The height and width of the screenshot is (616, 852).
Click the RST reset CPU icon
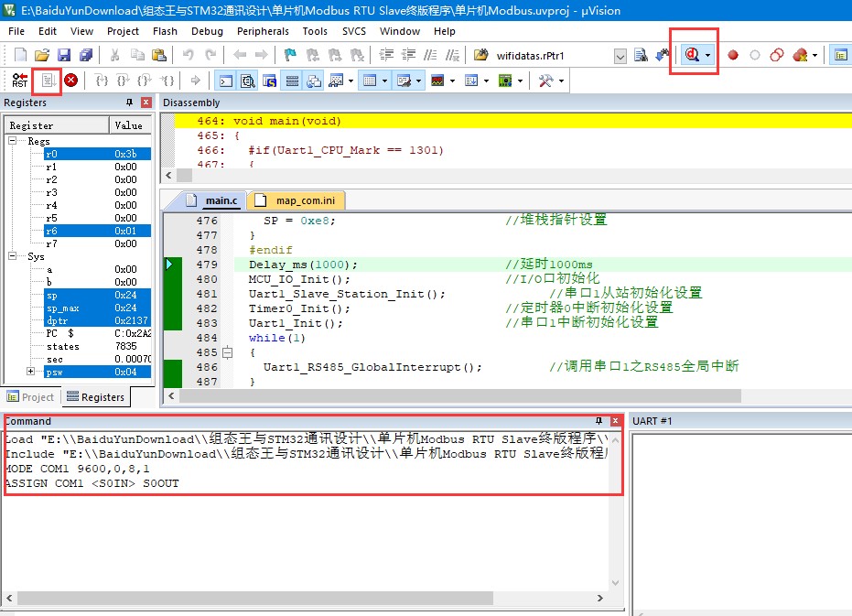[x=19, y=81]
